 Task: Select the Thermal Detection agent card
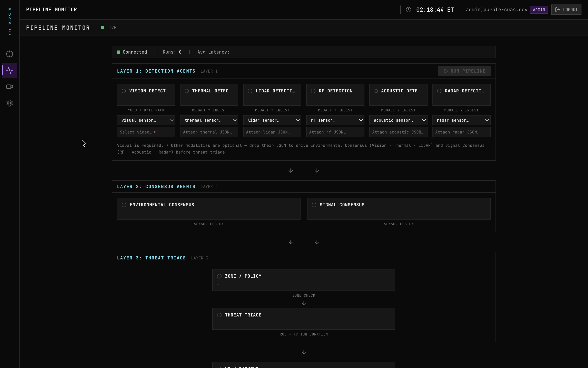(209, 95)
